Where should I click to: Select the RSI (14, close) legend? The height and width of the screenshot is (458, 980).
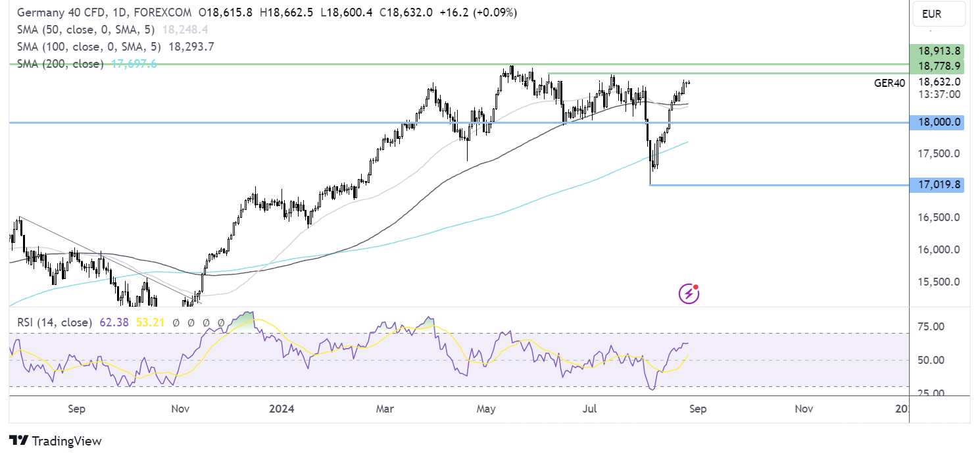[x=53, y=322]
